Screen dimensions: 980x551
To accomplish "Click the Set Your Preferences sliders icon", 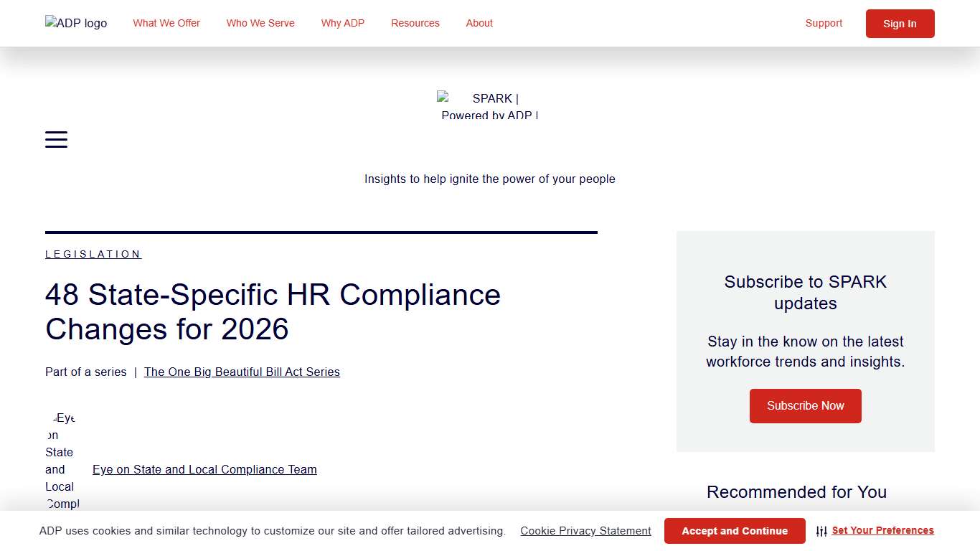I will [821, 531].
